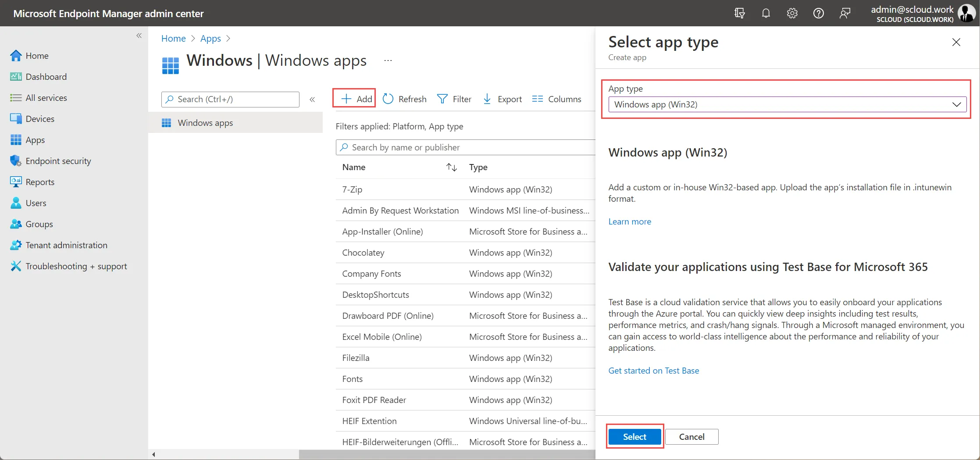Screen dimensions: 980x460
Task: Go to Apps breadcrumb link
Action: pyautogui.click(x=210, y=38)
